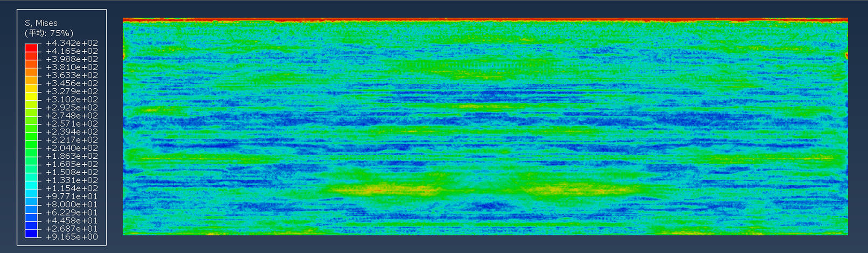Click the legend value +2.925e+02
Screen dimensions: 868x253
click(x=72, y=108)
